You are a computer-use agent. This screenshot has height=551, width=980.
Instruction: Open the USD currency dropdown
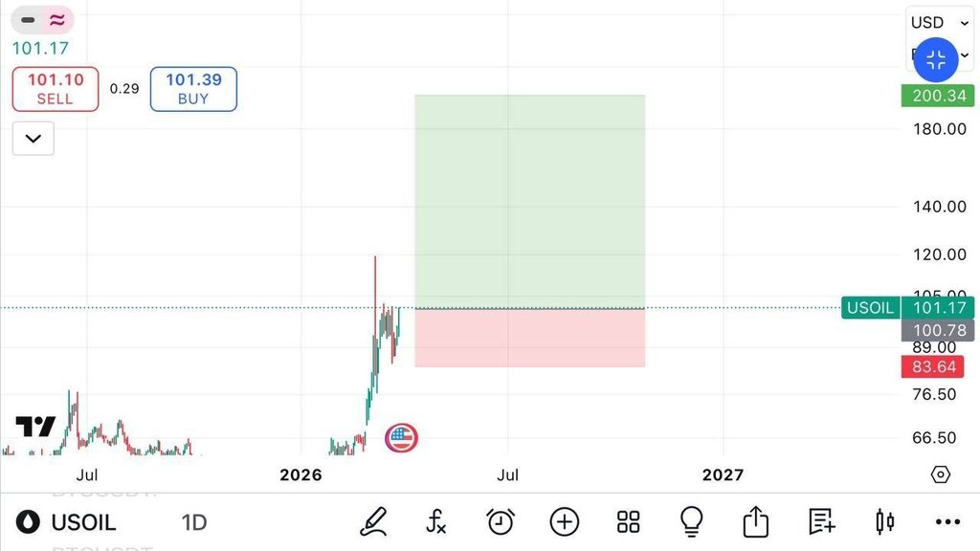coord(939,23)
